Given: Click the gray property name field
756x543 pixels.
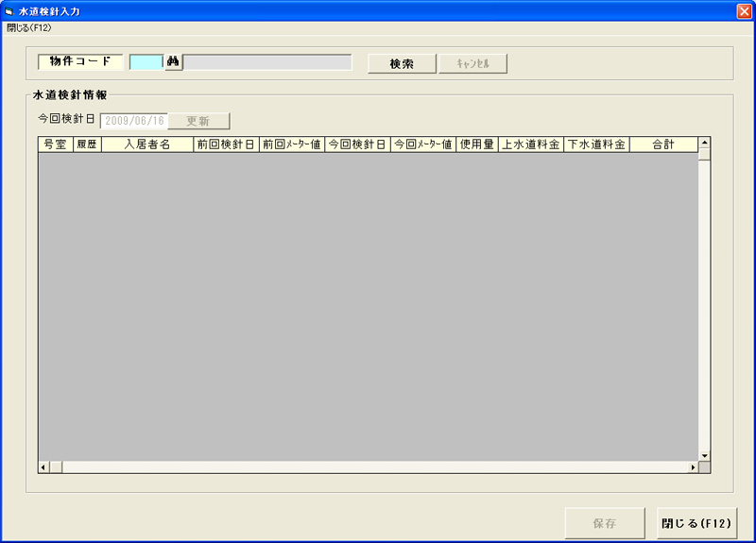Looking at the screenshot, I should (267, 62).
